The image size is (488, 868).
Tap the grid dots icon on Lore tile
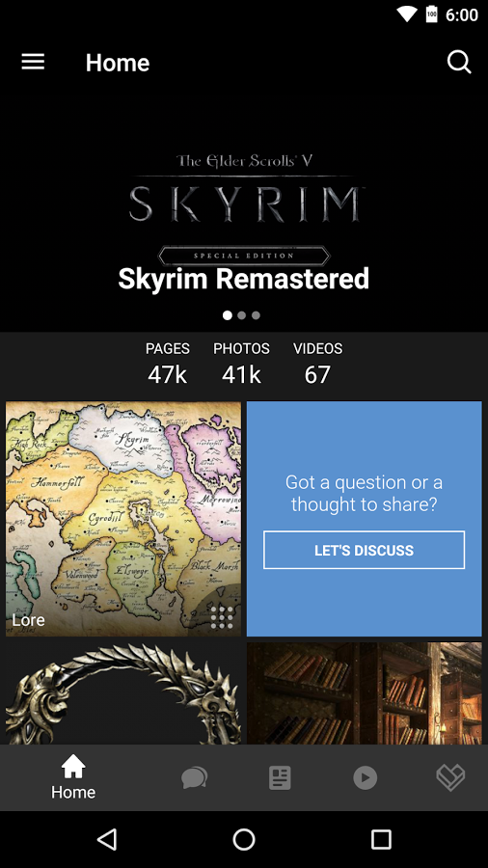click(x=222, y=617)
